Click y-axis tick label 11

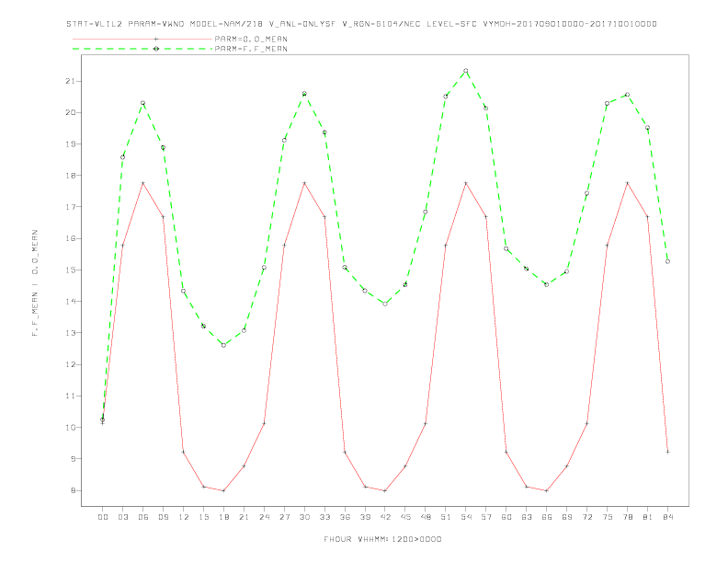70,396
